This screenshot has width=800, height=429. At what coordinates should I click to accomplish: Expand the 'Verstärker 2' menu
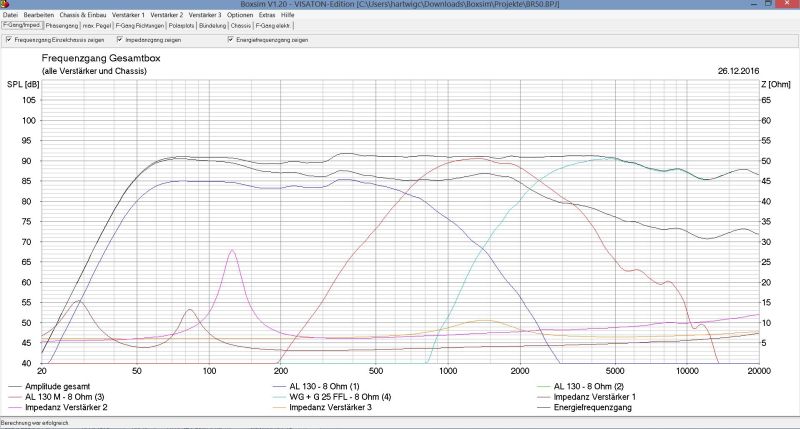[x=168, y=16]
